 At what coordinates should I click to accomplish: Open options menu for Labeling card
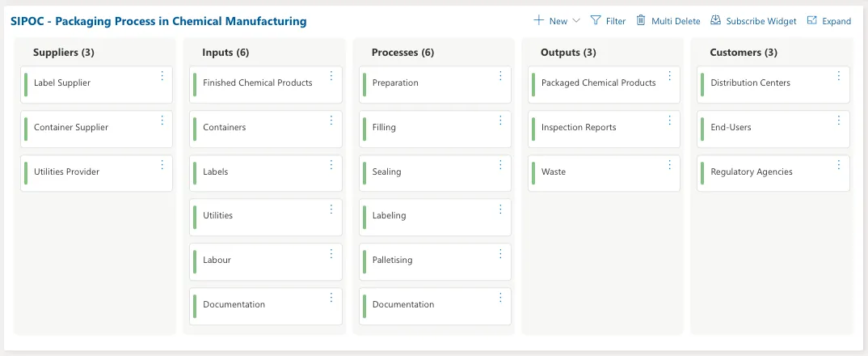(500, 209)
